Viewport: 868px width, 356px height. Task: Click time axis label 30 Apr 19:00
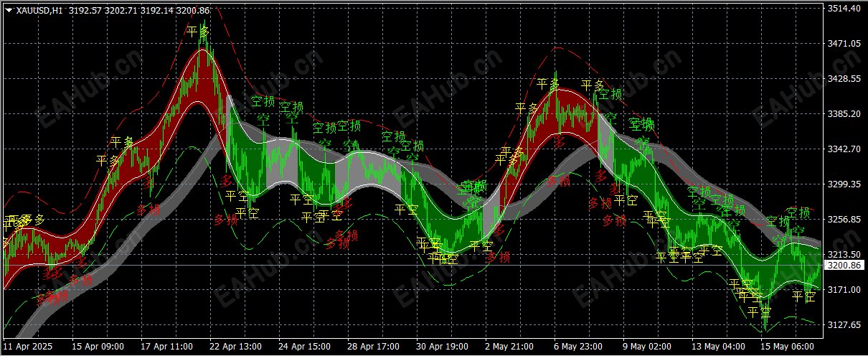pyautogui.click(x=443, y=347)
